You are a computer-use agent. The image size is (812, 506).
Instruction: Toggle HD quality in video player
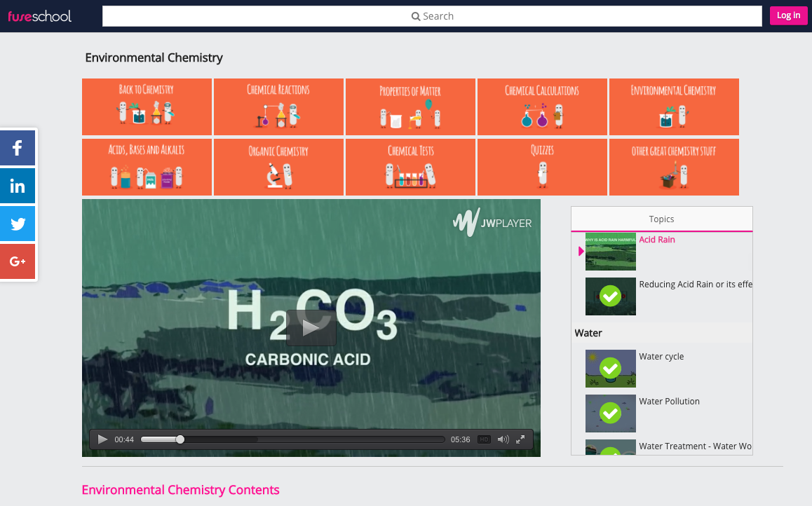pos(484,439)
